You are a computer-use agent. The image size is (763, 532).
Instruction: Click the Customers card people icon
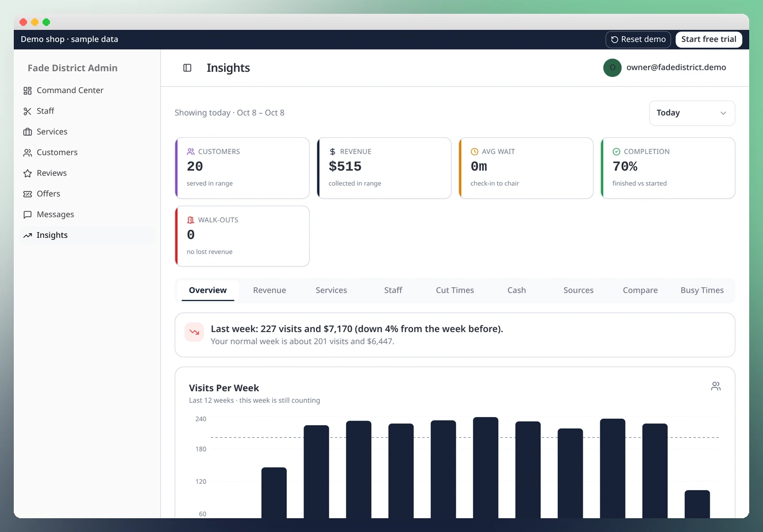[191, 152]
